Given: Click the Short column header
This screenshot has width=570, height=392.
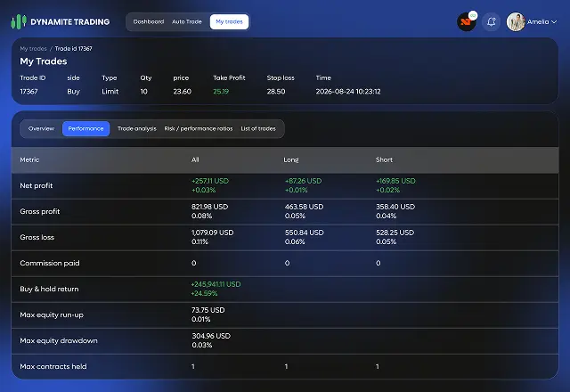Looking at the screenshot, I should (385, 159).
